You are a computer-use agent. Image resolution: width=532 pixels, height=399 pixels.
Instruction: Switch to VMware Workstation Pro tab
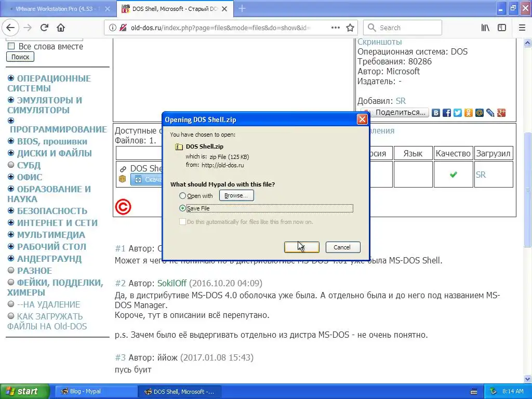pos(58,9)
